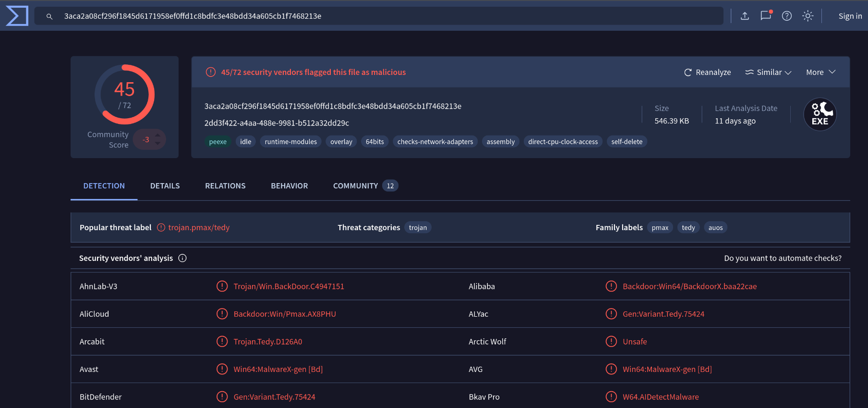Click the upload file icon

[x=745, y=16]
